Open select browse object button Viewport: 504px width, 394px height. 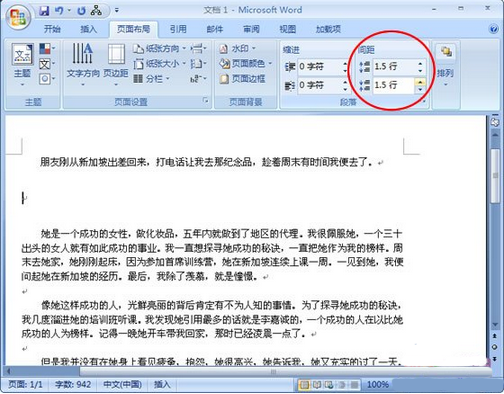point(495,347)
